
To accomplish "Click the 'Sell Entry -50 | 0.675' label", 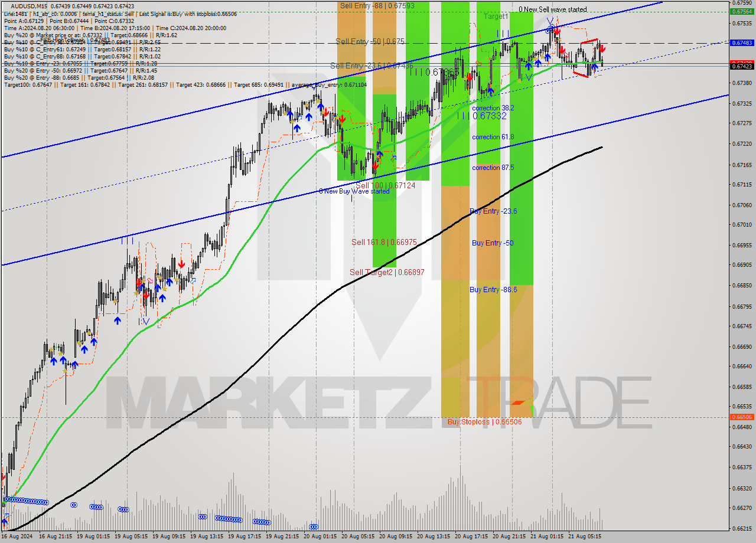I will (370, 41).
